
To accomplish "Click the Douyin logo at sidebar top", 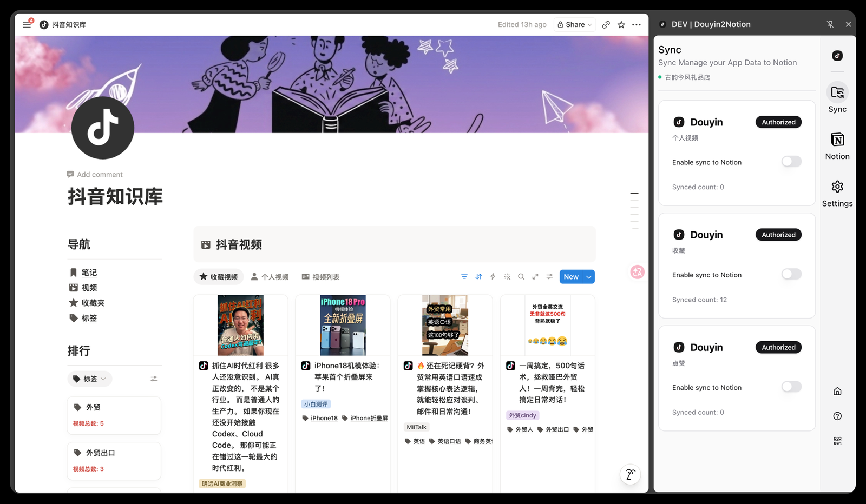I will click(837, 56).
